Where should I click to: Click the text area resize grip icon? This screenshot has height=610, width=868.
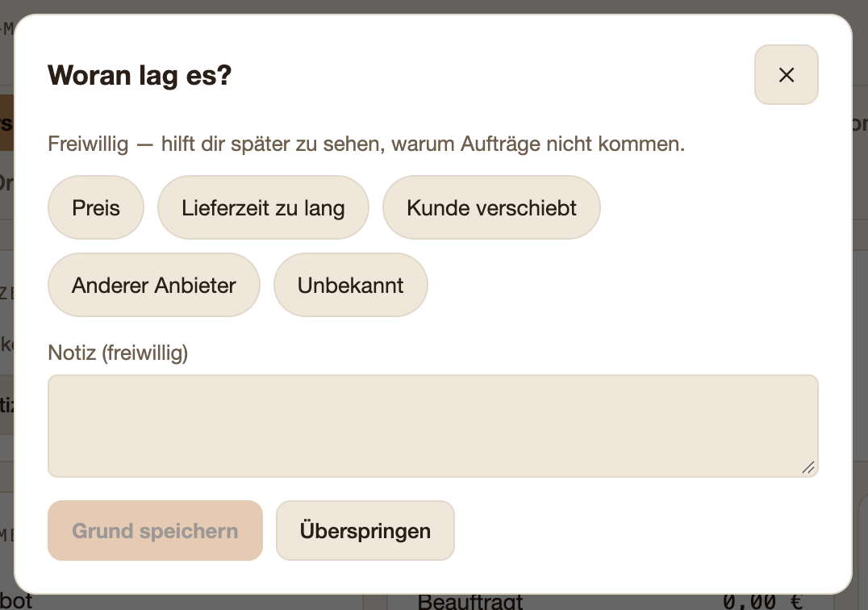pyautogui.click(x=808, y=468)
